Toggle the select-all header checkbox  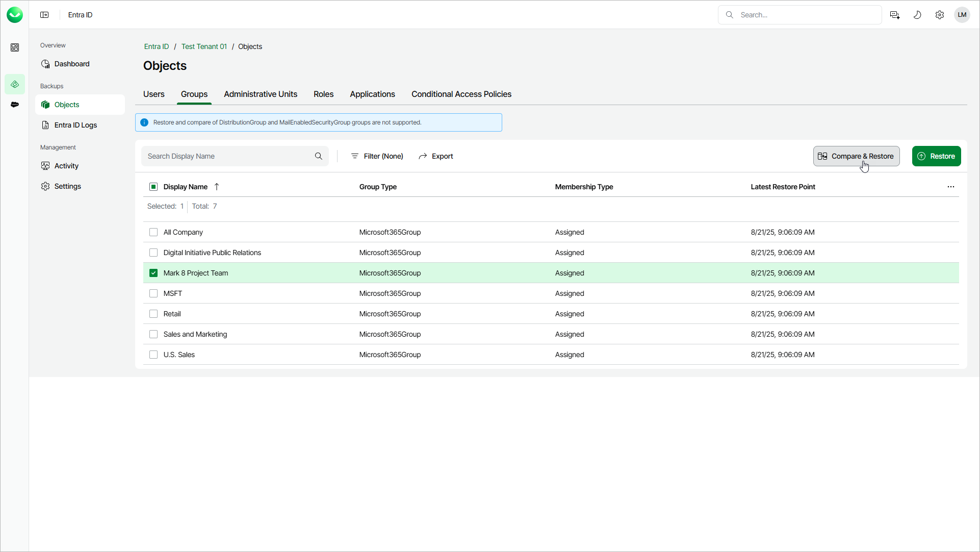153,187
